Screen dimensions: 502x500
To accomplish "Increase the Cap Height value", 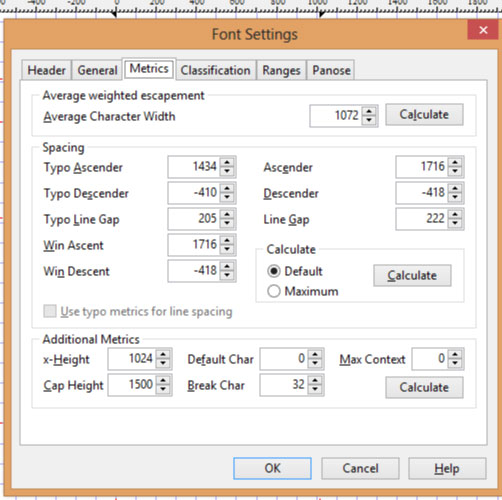I will pyautogui.click(x=163, y=381).
